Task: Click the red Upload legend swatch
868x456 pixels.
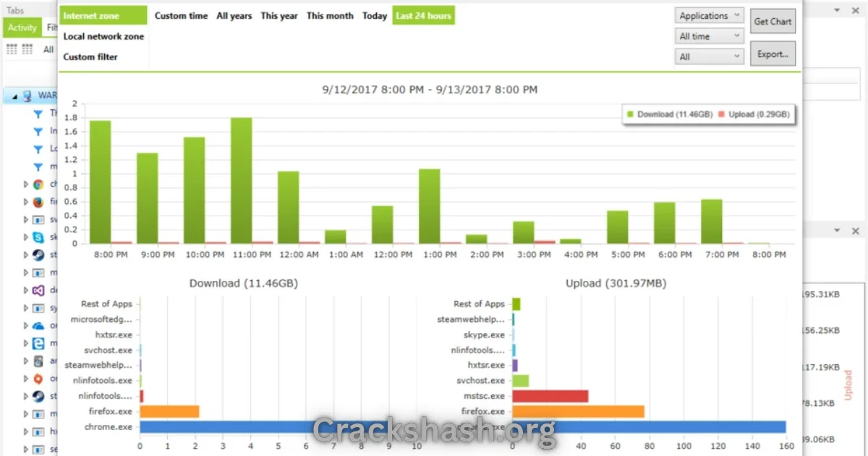Action: click(723, 114)
